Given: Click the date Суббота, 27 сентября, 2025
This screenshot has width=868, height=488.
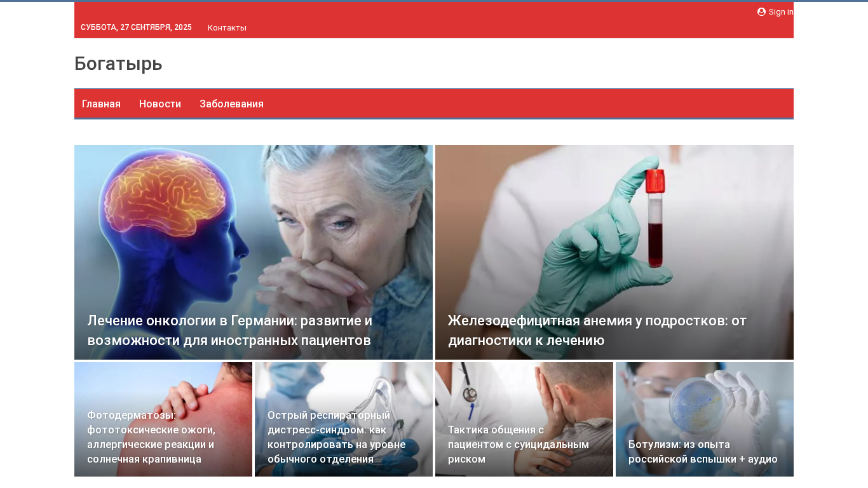Looking at the screenshot, I should tap(136, 27).
